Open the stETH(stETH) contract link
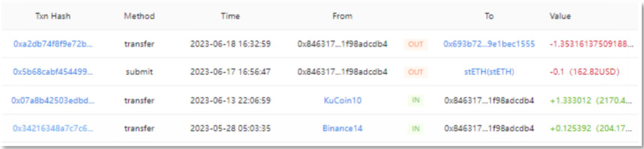644x149 pixels. [489, 72]
